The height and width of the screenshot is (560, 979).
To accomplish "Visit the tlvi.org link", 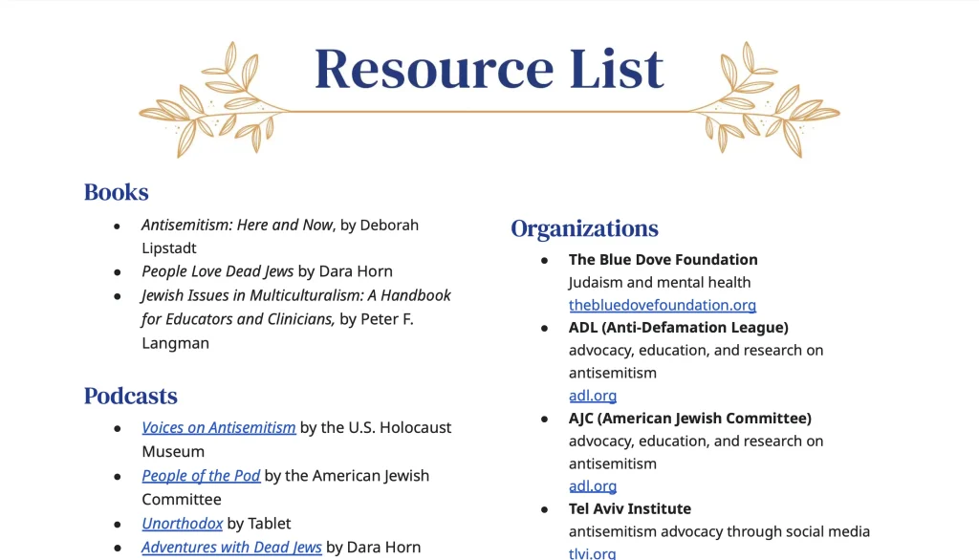I will point(591,553).
